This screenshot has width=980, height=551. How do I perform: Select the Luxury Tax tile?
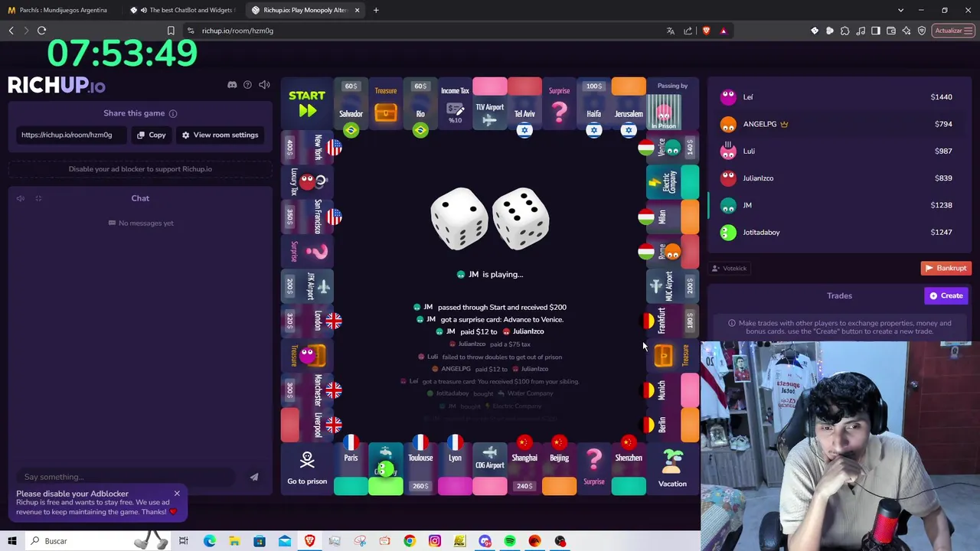coord(309,182)
